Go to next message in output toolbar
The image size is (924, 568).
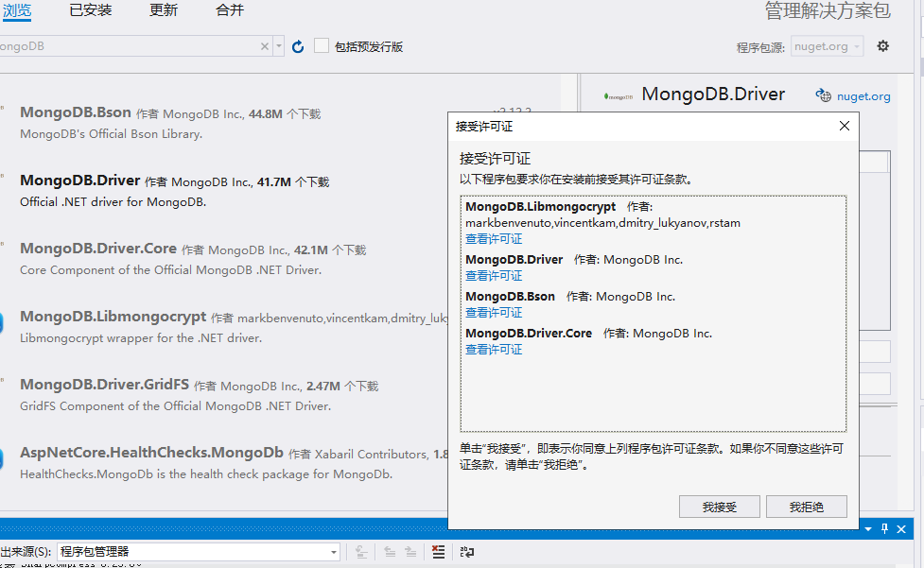click(410, 552)
